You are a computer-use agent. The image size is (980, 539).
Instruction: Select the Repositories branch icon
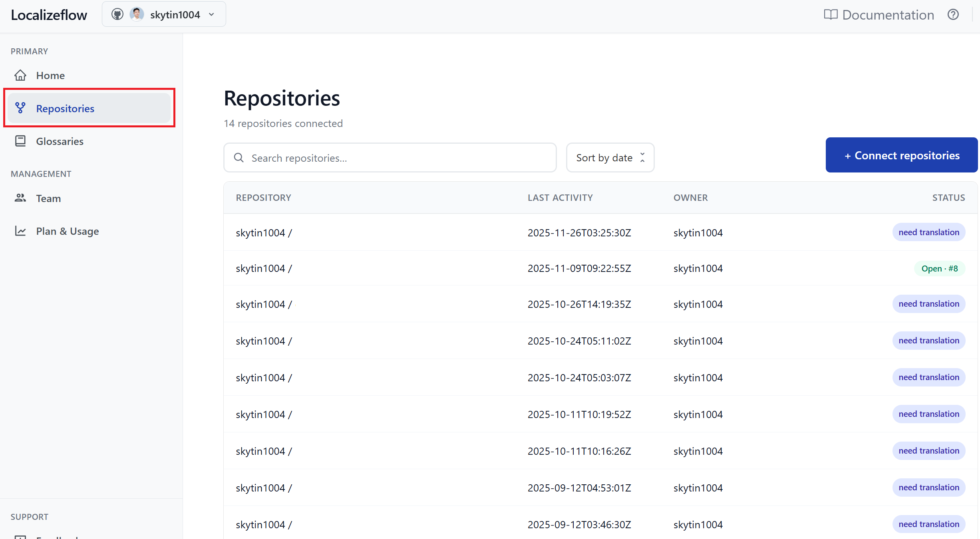[20, 108]
